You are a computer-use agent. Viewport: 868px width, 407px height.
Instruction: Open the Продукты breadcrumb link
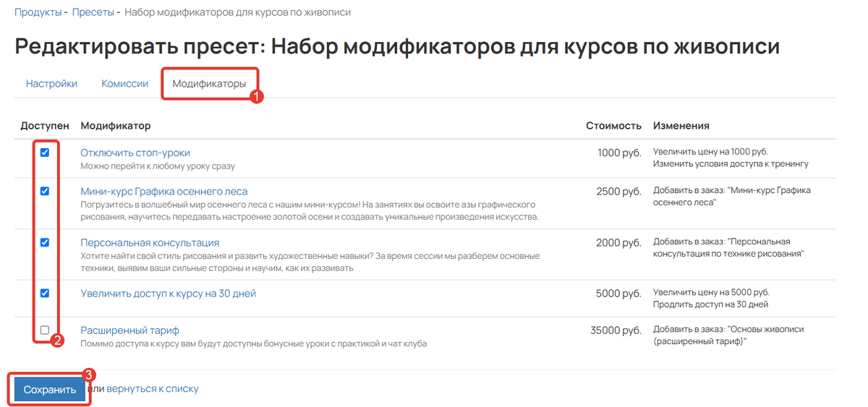pyautogui.click(x=38, y=12)
